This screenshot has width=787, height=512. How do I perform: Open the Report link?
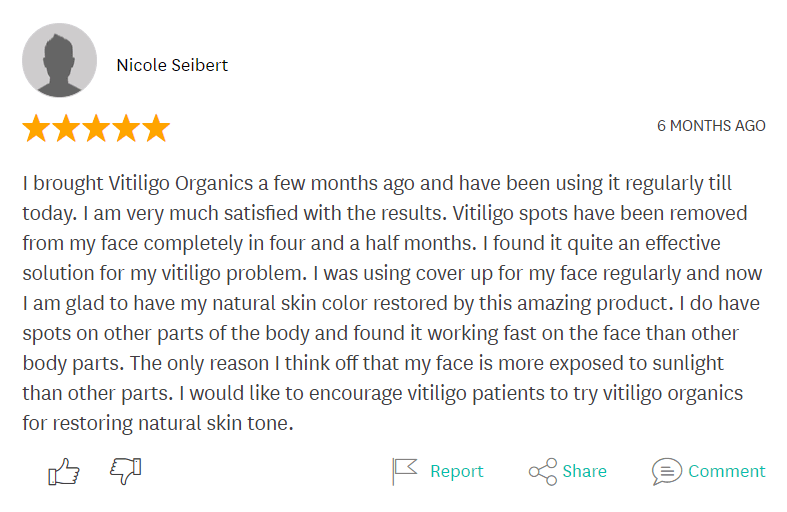[457, 471]
